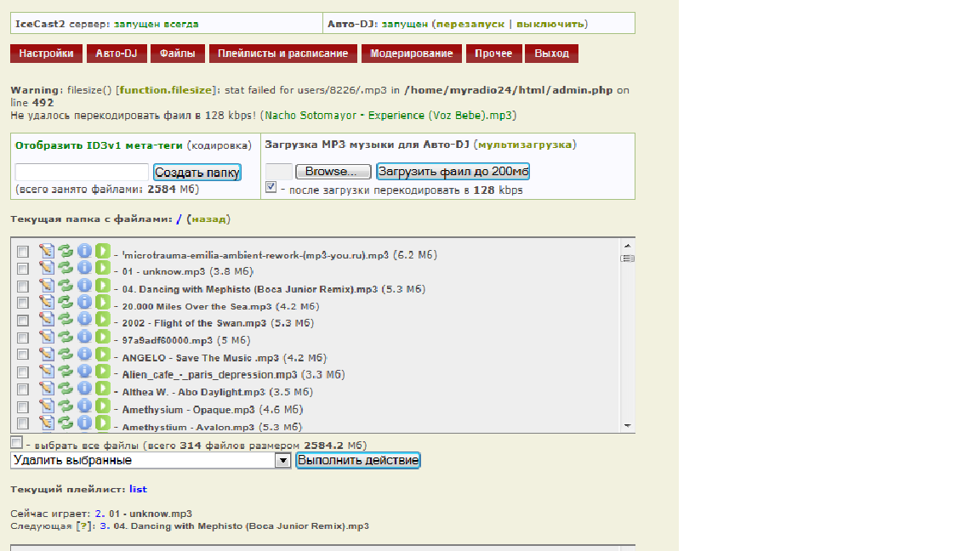Click the 'Создать папку' button
980x551 pixels.
tap(197, 173)
